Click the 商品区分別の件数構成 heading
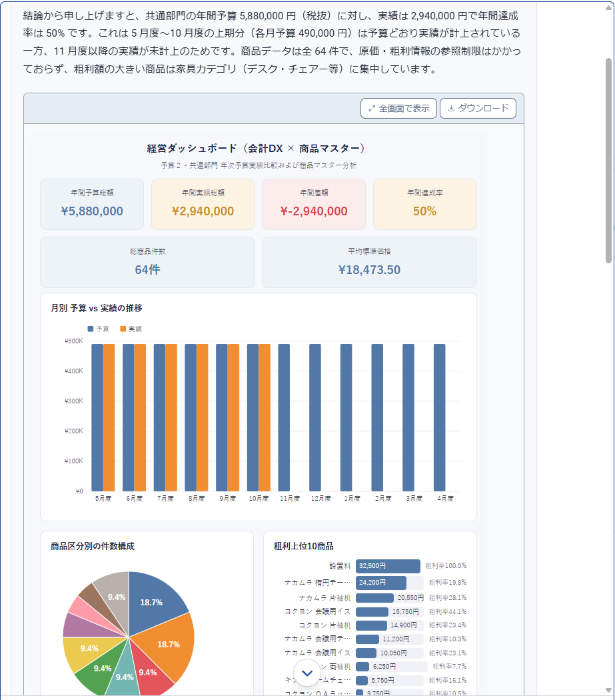 point(93,546)
